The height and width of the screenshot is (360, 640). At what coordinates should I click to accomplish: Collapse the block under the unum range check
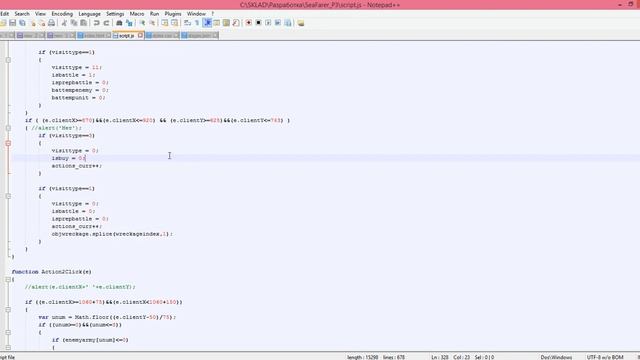coord(8,333)
